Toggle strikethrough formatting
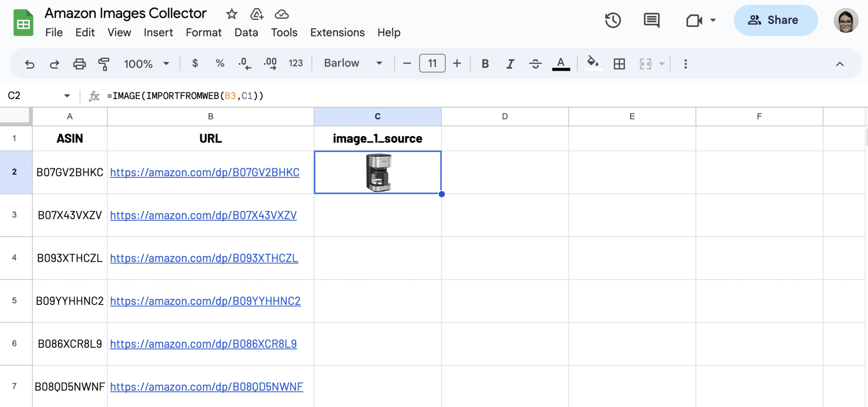The height and width of the screenshot is (407, 868). coord(535,64)
